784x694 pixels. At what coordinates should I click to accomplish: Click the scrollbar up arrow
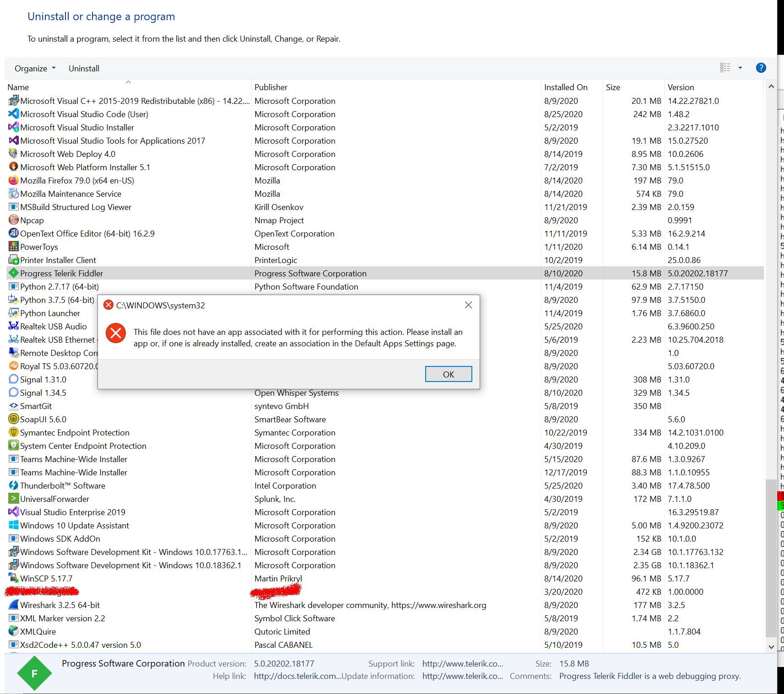coord(771,86)
